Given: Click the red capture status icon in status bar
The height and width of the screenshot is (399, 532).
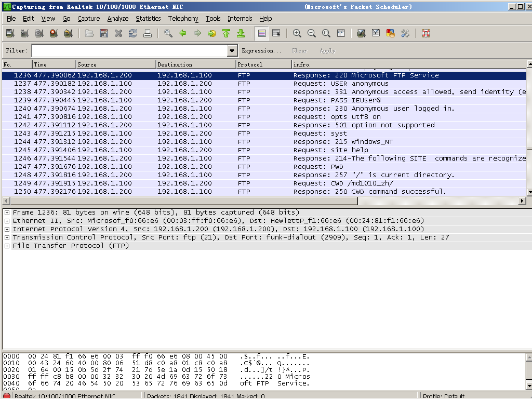Looking at the screenshot, I should point(7,395).
